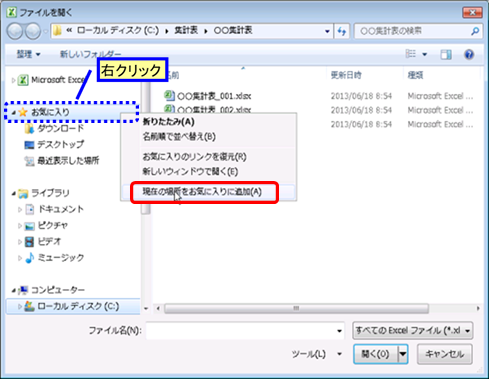Click the Excel file icon of 〇〇集計表_001.xlsx
Image resolution: width=489 pixels, height=379 pixels.
(169, 96)
